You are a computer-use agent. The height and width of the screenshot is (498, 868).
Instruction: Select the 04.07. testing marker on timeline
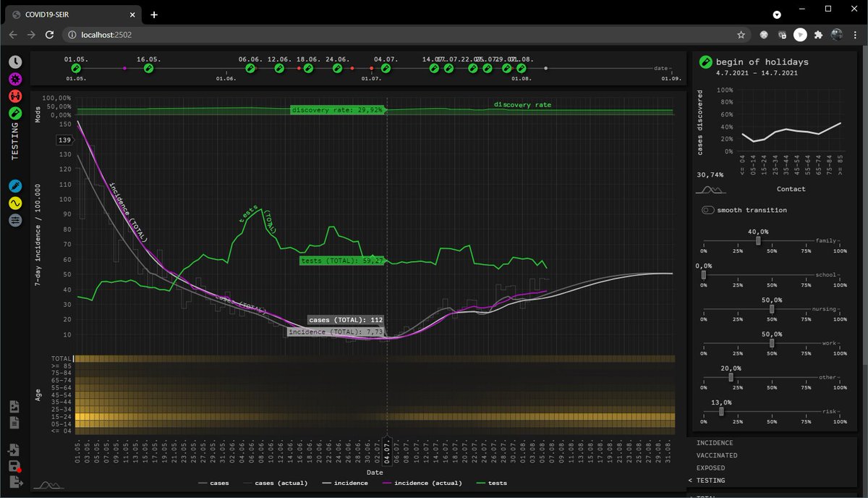tap(386, 69)
